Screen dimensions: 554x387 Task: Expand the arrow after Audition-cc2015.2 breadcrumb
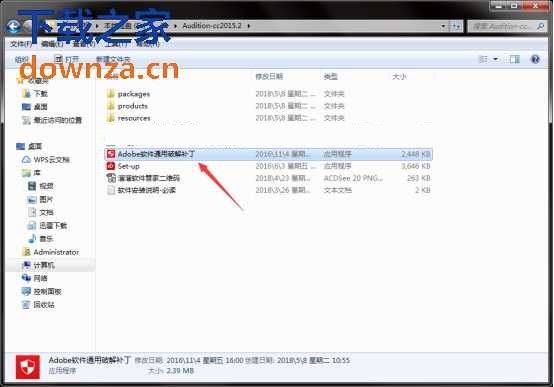(x=249, y=26)
